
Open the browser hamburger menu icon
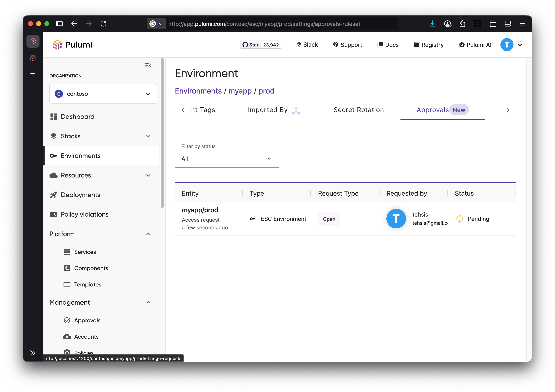(522, 23)
